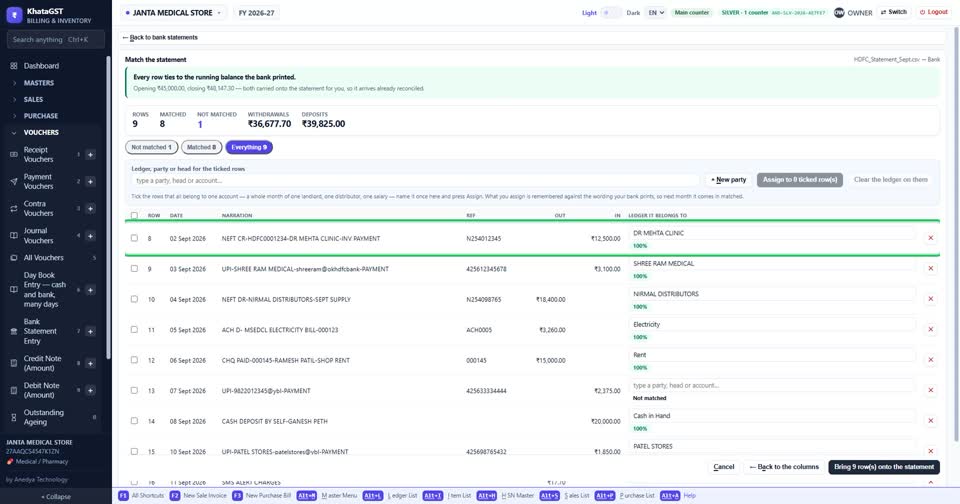Collapse the VOUCHERS sidebar section

pos(41,132)
